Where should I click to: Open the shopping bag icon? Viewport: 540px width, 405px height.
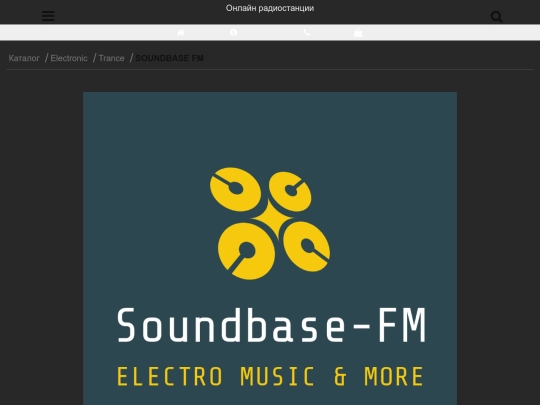click(x=358, y=32)
